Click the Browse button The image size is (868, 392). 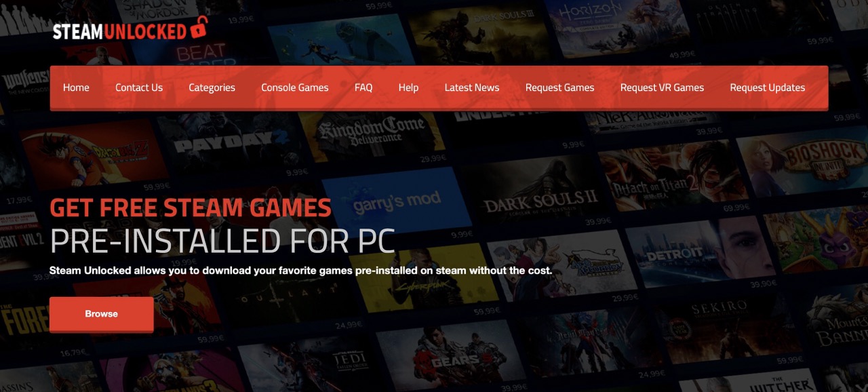[101, 313]
